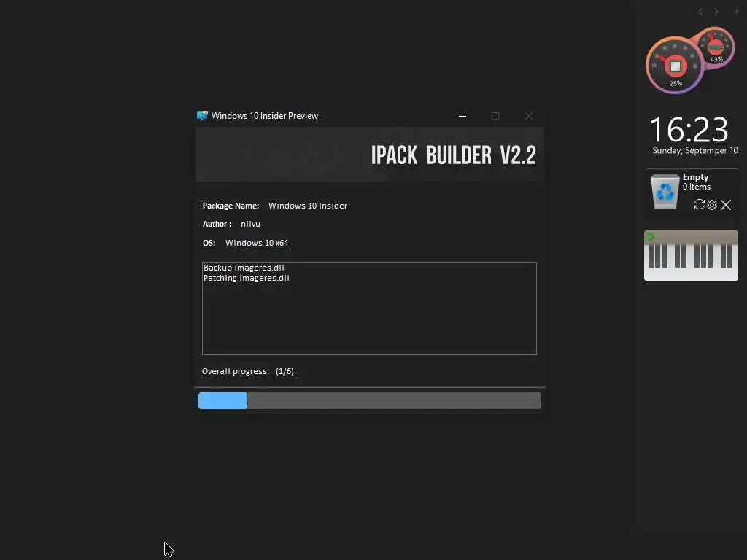
Task: Click the 'Overall progress: (1/6)' label
Action: point(248,371)
